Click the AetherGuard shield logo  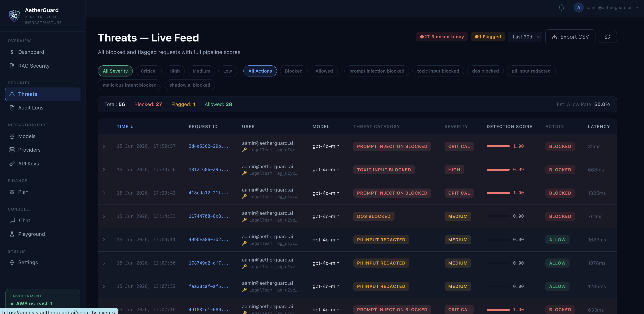tap(14, 16)
